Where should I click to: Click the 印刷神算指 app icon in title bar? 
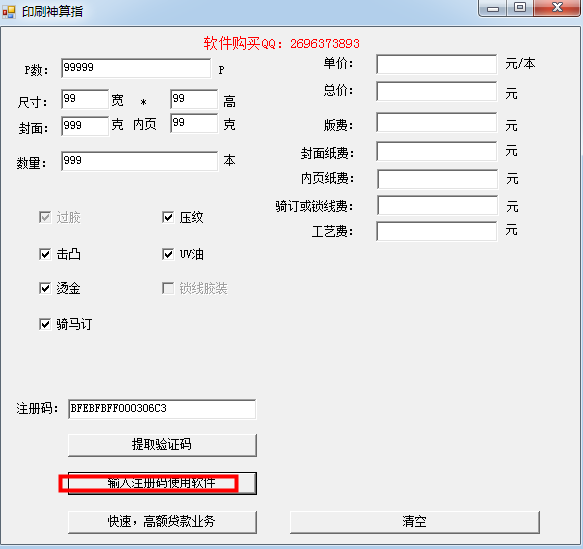[9, 12]
